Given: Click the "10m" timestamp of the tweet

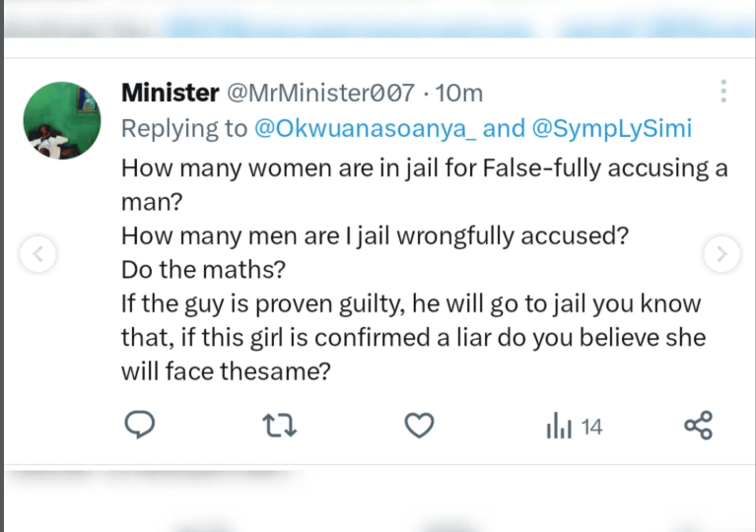Looking at the screenshot, I should (x=458, y=94).
